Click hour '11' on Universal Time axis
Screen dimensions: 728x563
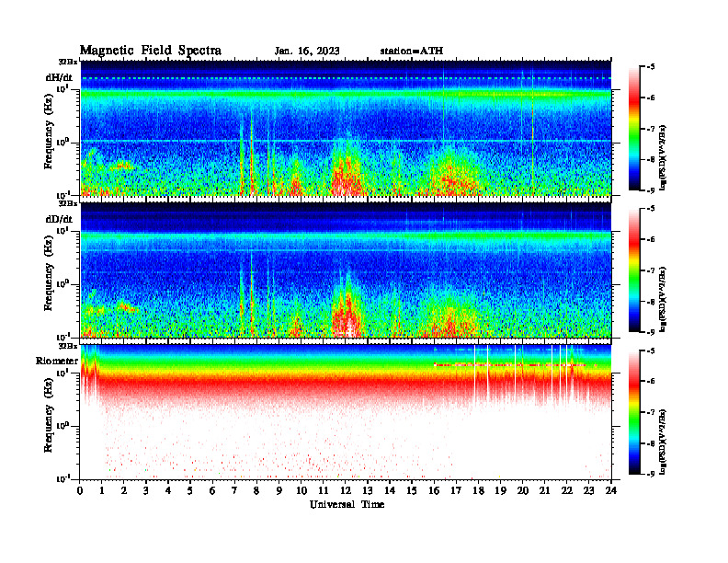[x=324, y=490]
